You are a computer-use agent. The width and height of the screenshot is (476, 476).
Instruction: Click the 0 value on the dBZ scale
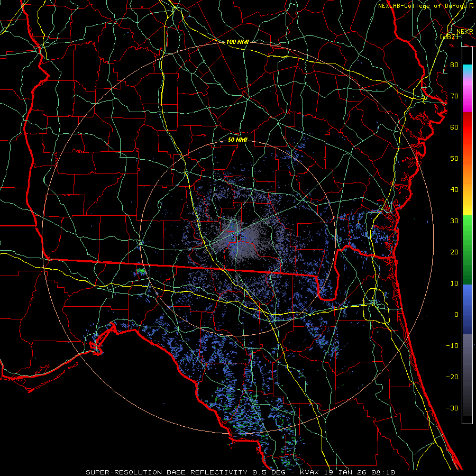pos(456,315)
